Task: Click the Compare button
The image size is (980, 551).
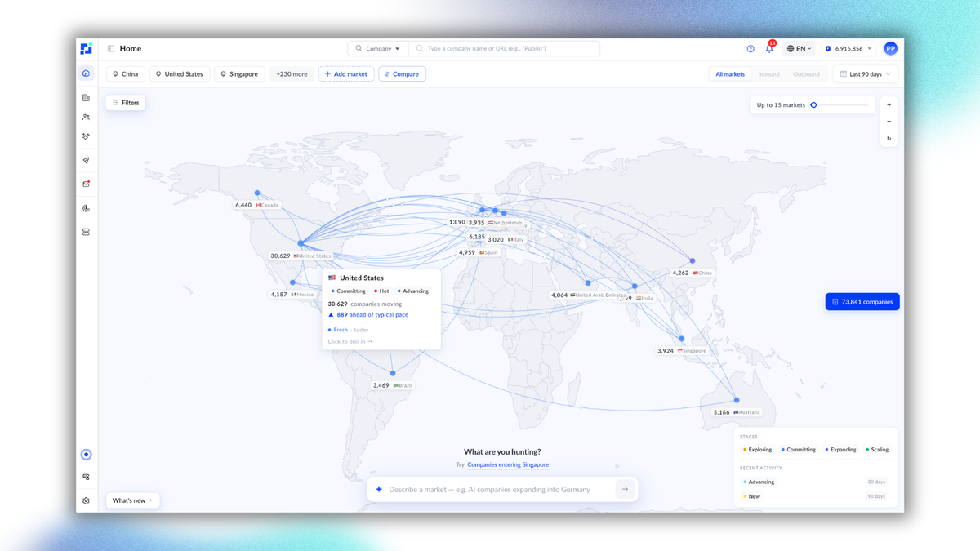Action: coord(402,74)
